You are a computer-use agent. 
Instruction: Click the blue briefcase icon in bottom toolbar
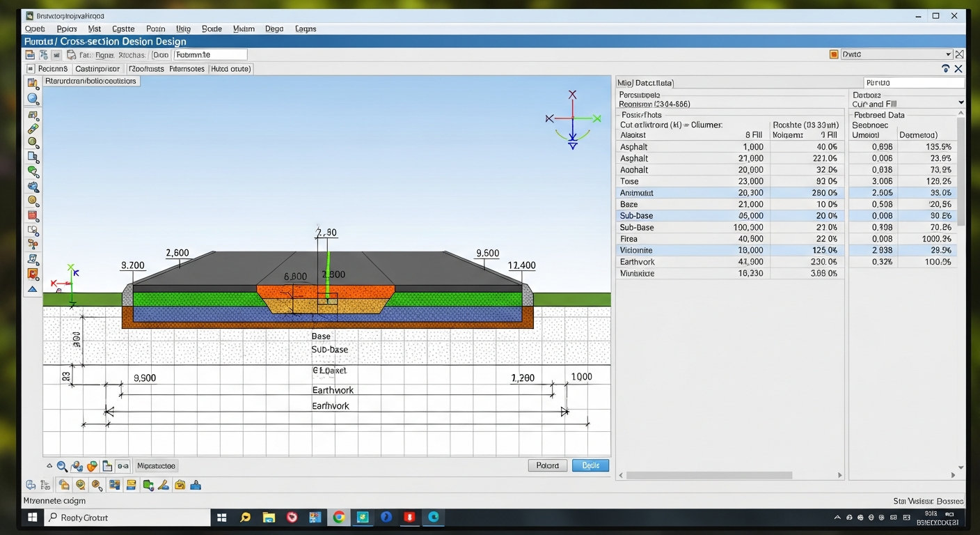tap(196, 486)
